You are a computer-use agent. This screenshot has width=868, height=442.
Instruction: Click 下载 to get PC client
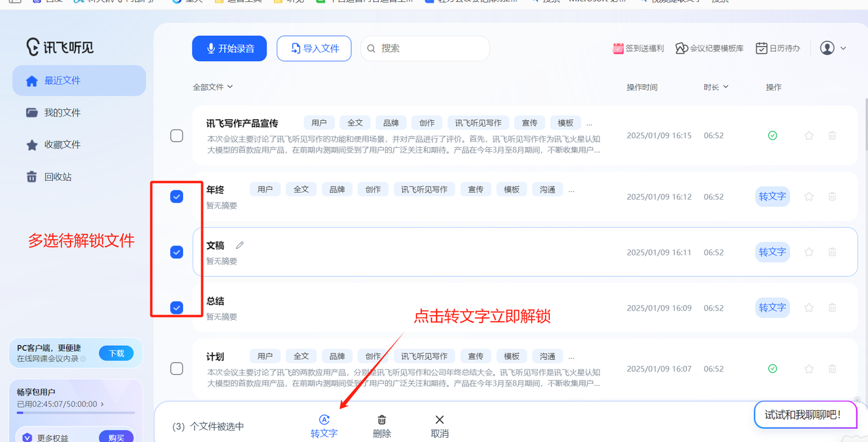click(117, 353)
